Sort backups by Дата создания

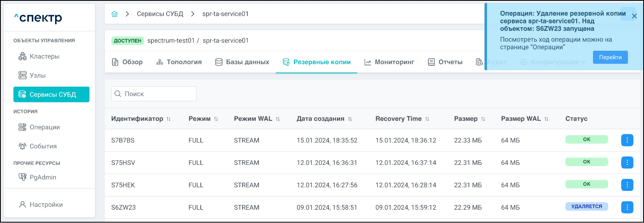pyautogui.click(x=350, y=119)
